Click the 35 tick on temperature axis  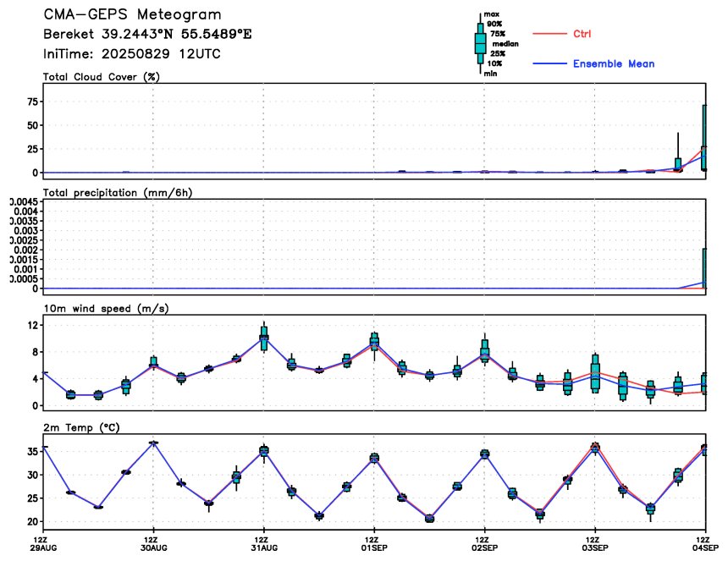[32, 452]
